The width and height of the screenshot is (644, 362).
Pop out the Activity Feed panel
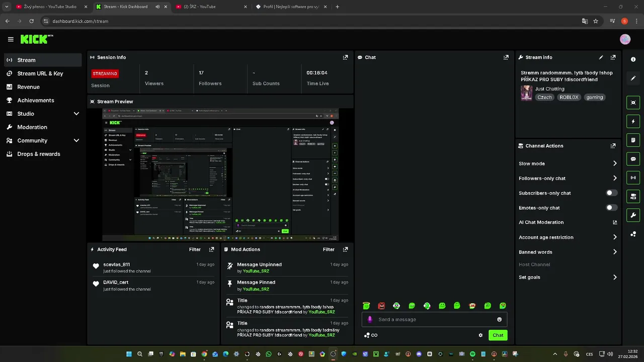click(x=211, y=249)
